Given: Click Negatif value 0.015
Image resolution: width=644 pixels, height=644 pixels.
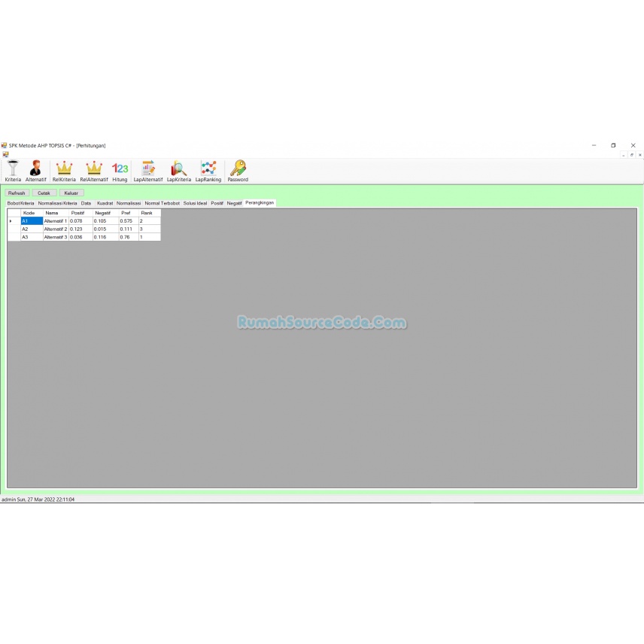Looking at the screenshot, I should click(x=105, y=229).
